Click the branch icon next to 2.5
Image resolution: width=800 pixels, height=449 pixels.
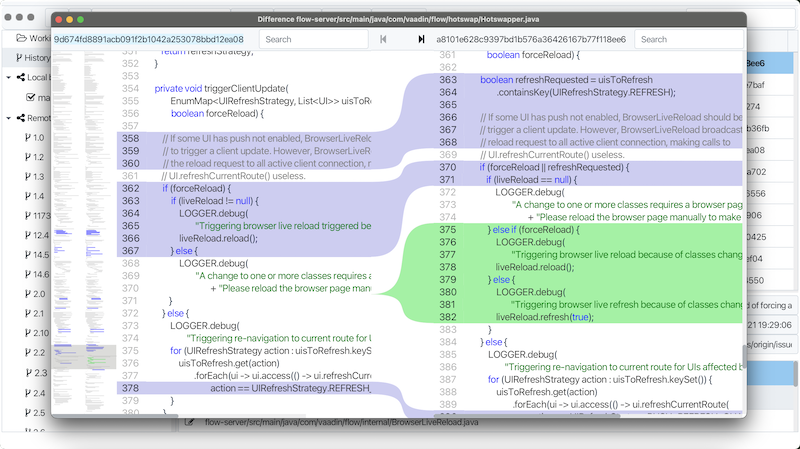click(x=29, y=412)
